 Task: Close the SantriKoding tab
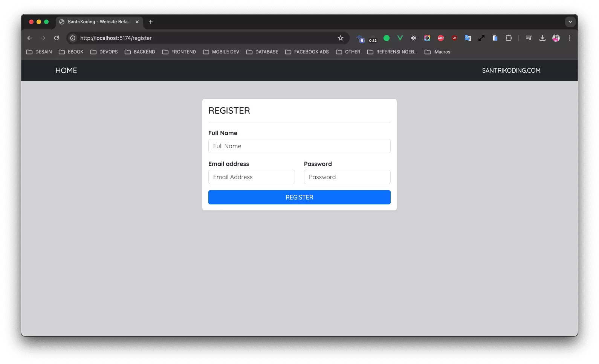click(137, 22)
